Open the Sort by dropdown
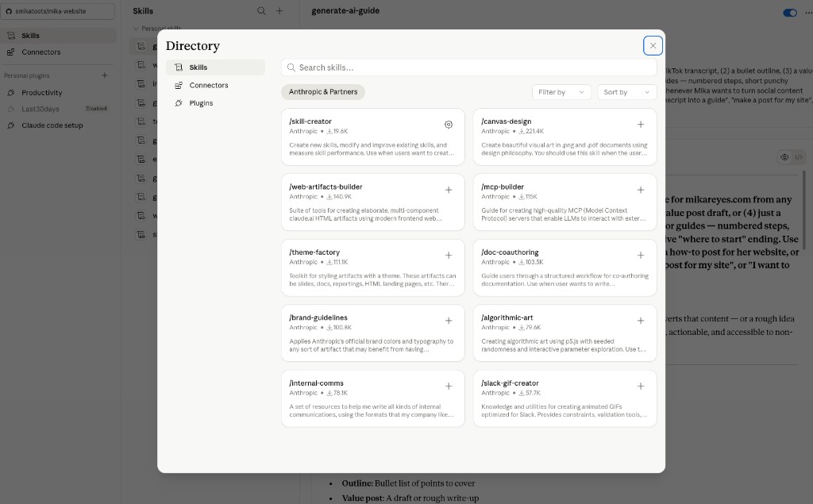The image size is (813, 504). tap(626, 92)
